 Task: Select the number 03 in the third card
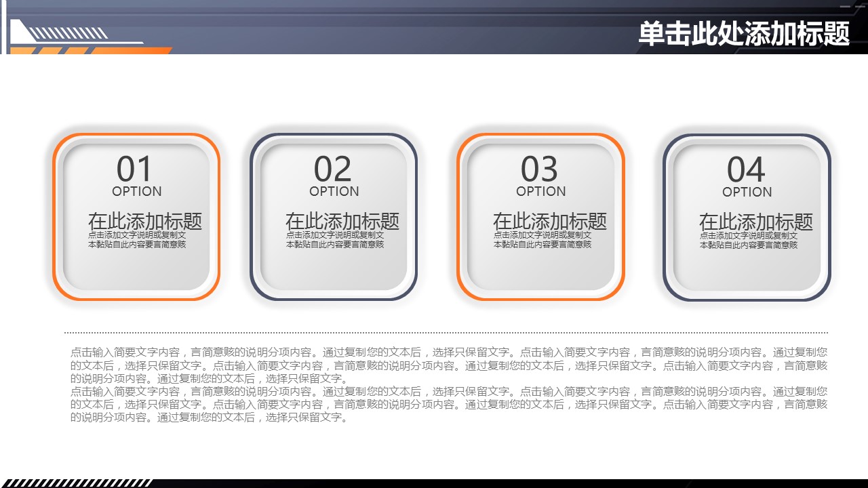(540, 169)
